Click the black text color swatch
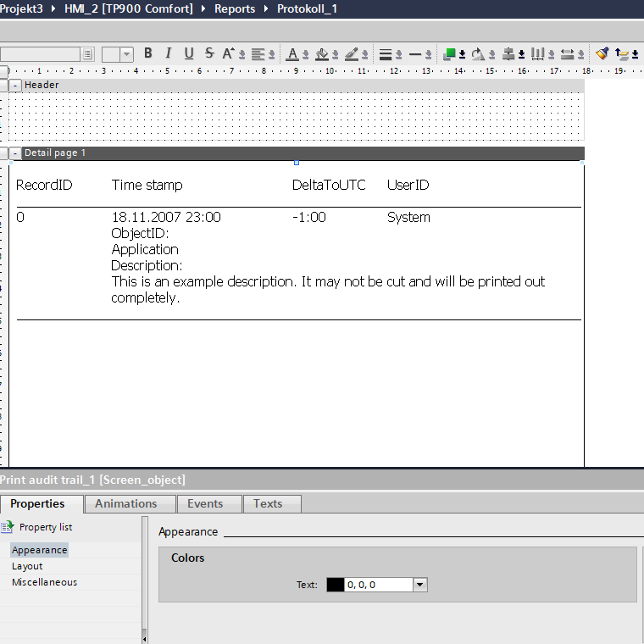Screen dimensions: 644x644 point(336,585)
